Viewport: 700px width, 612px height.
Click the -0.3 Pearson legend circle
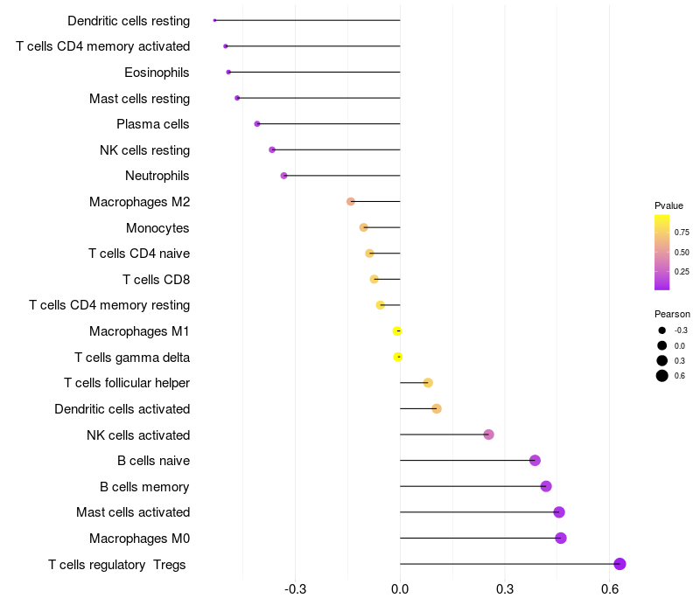(662, 330)
